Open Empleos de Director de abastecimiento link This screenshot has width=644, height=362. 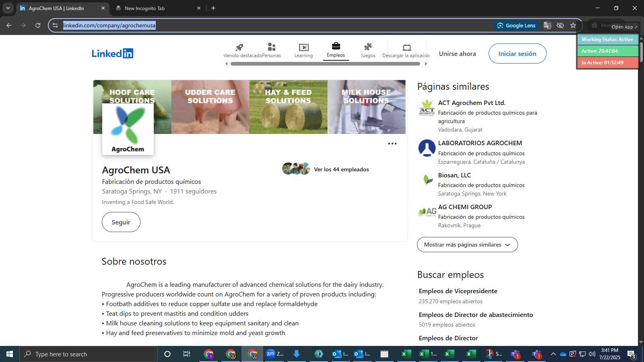click(476, 315)
